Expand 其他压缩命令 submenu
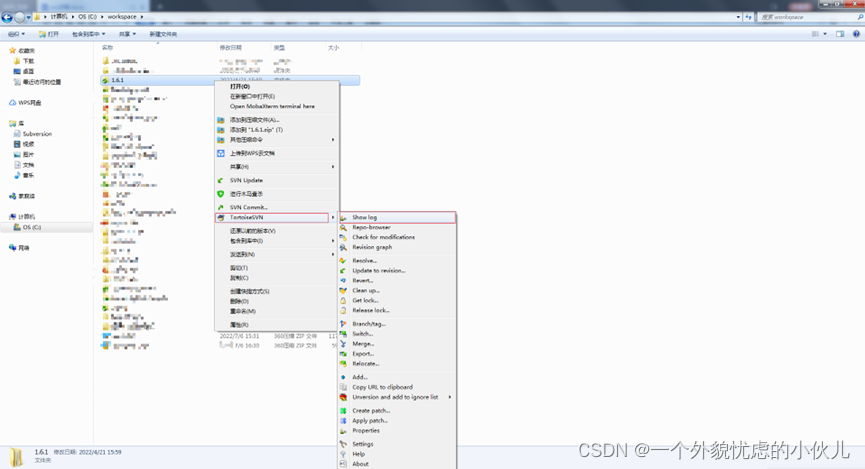This screenshot has width=865, height=469. coord(276,140)
